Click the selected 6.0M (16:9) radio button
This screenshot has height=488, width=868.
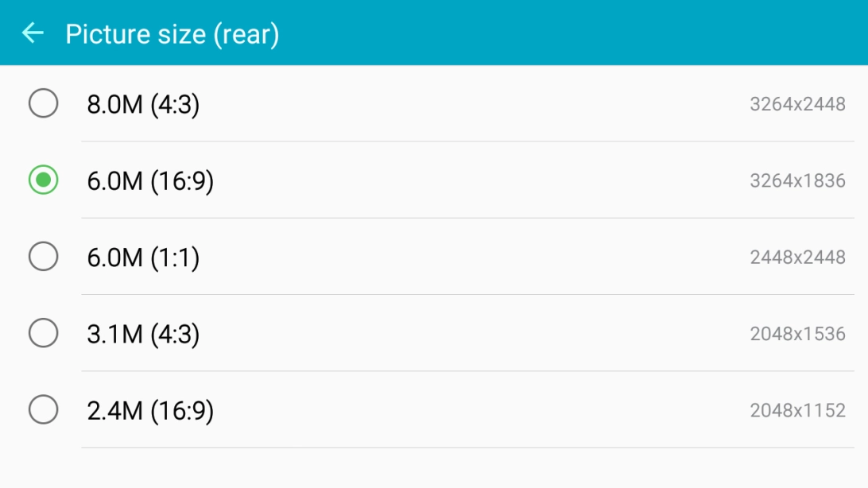click(43, 180)
